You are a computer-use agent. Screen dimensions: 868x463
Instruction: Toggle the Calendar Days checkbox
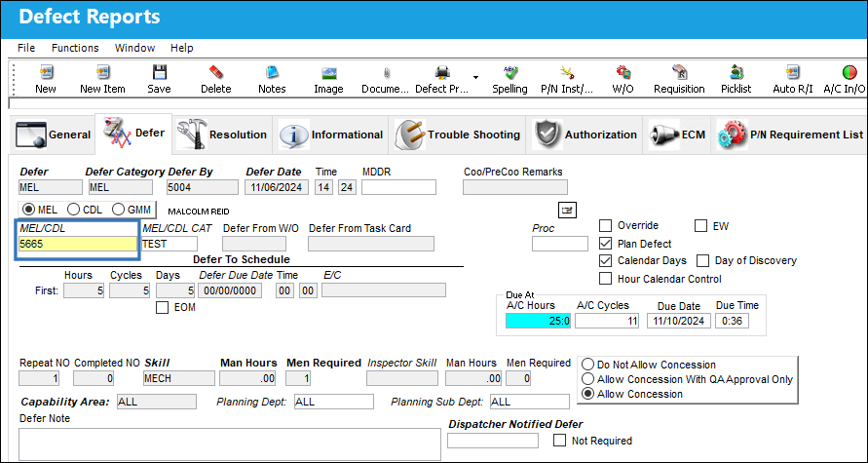tap(606, 260)
